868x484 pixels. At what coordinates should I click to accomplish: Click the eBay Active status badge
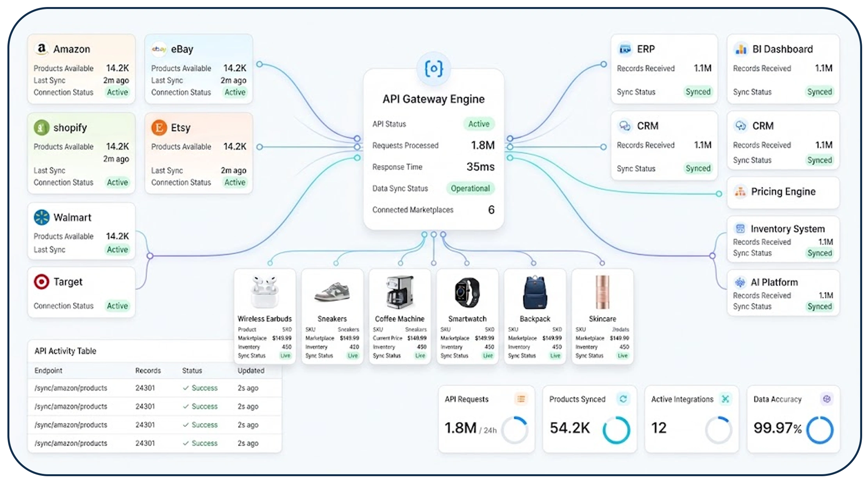click(235, 93)
